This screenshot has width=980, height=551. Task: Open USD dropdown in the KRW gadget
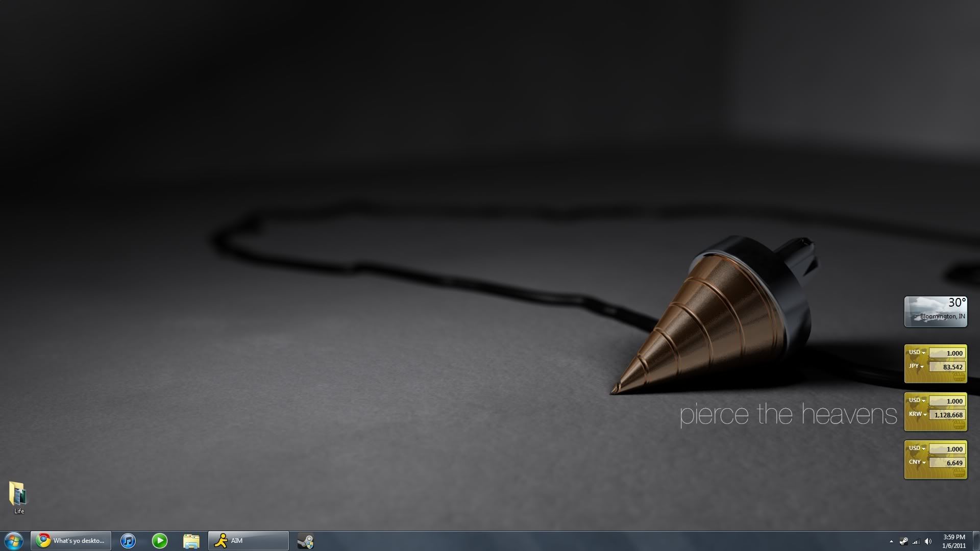(x=917, y=400)
